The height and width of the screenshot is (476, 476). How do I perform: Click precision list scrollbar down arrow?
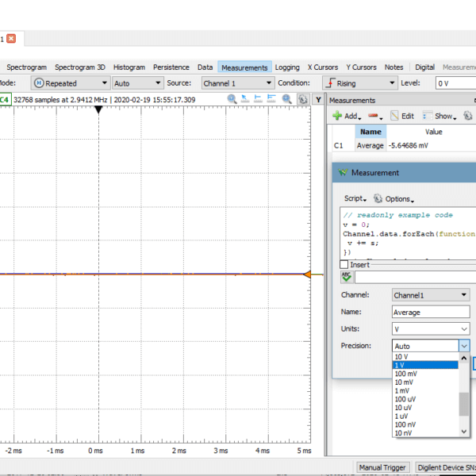(464, 432)
